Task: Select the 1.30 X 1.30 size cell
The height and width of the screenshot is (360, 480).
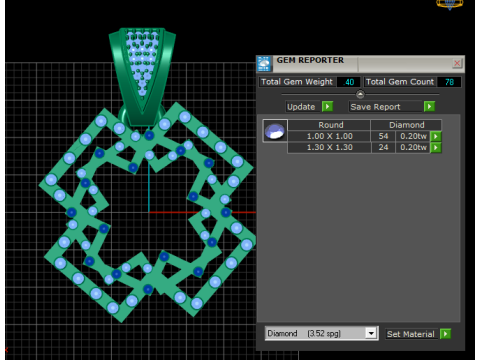Action: (x=329, y=147)
